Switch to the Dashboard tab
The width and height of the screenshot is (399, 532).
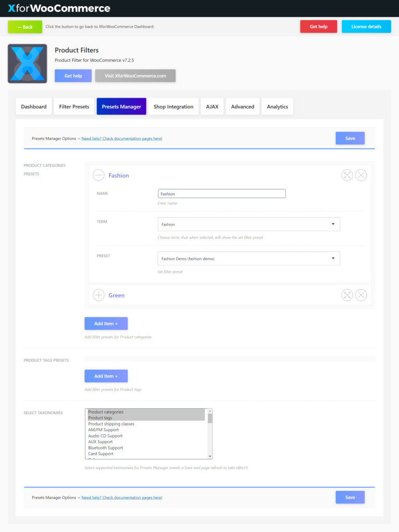coord(34,107)
